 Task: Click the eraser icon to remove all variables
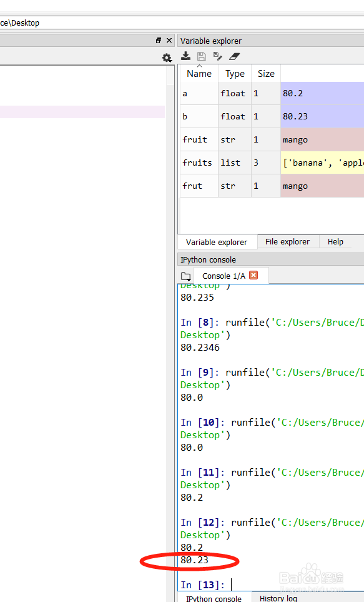(x=234, y=56)
